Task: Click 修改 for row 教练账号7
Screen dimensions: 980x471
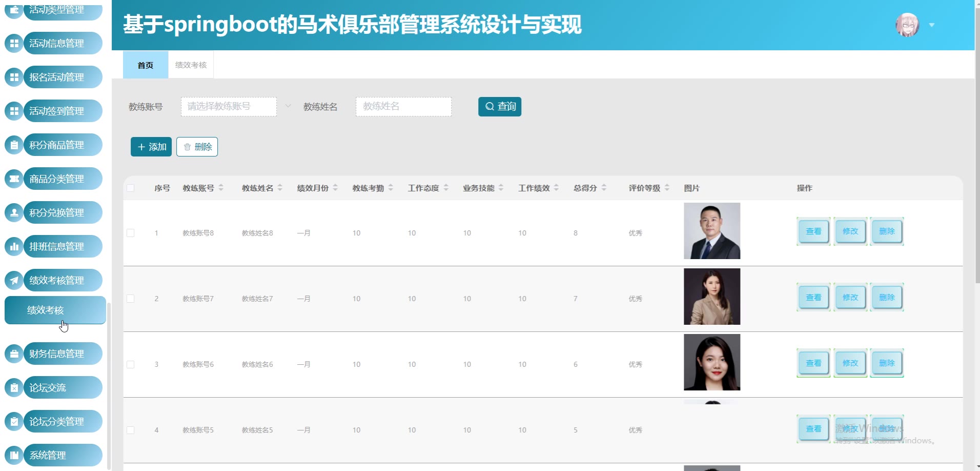Action: 850,297
